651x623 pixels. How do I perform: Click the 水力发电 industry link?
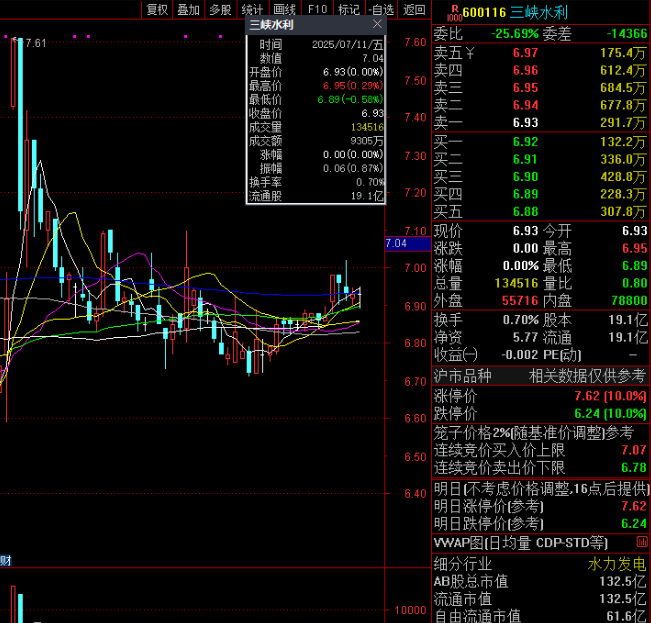point(617,564)
